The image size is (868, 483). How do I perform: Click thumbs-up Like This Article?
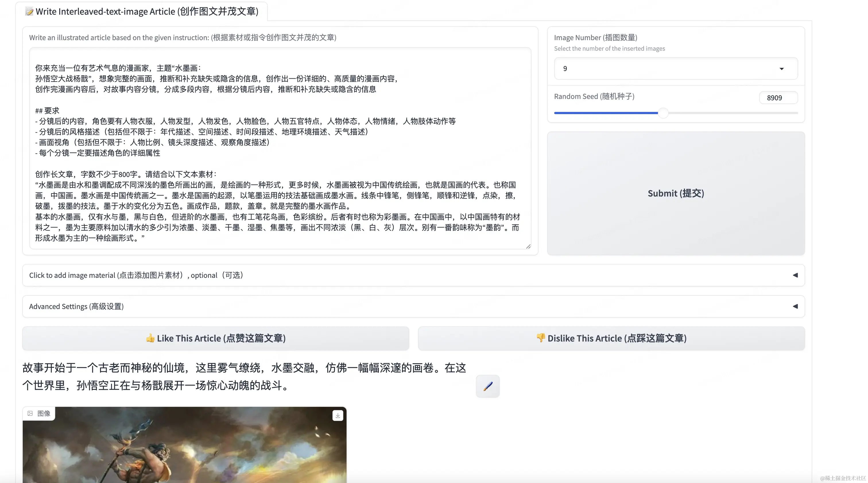point(216,338)
